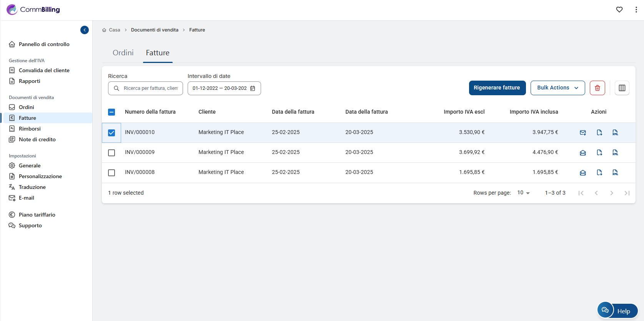Click the Rigenerare fatture button
This screenshot has height=321, width=644.
click(x=497, y=88)
